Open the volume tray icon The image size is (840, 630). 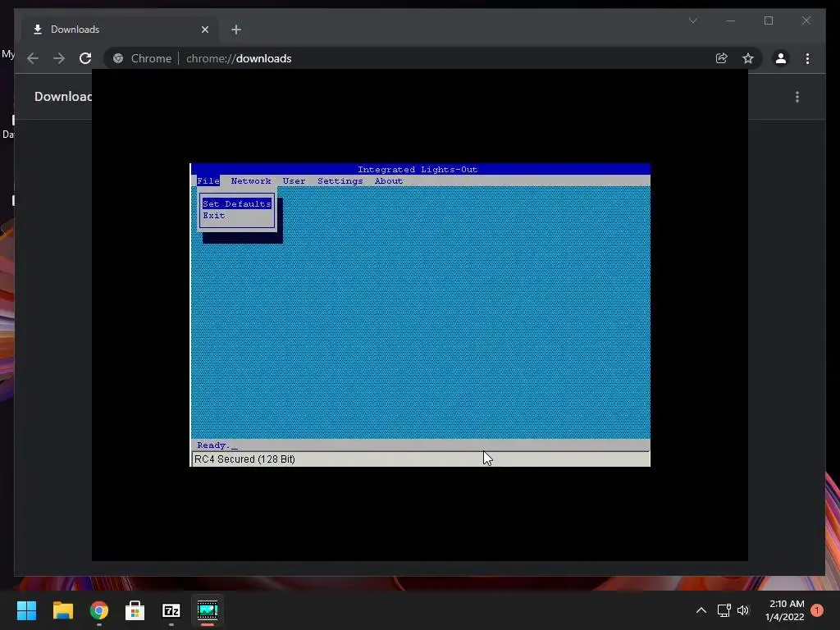(x=743, y=610)
